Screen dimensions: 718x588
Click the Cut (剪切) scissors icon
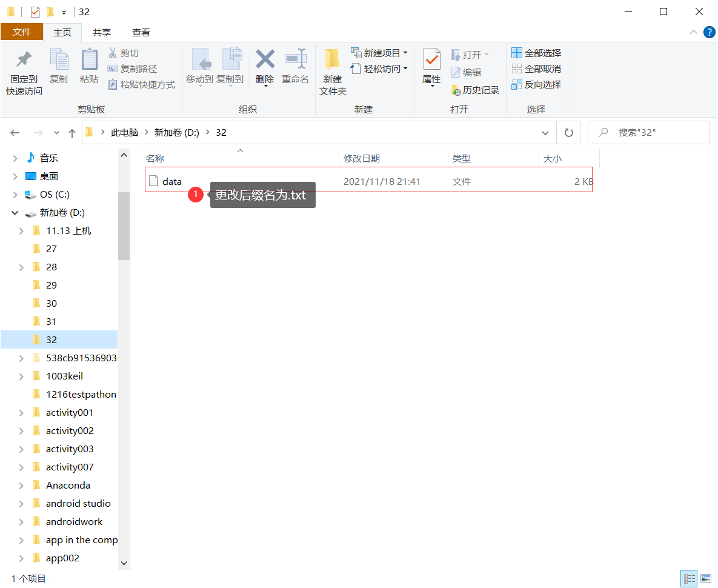[113, 53]
